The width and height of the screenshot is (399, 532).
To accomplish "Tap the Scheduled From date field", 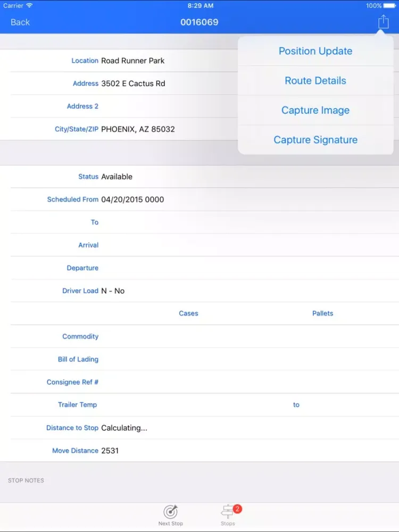I will click(132, 199).
